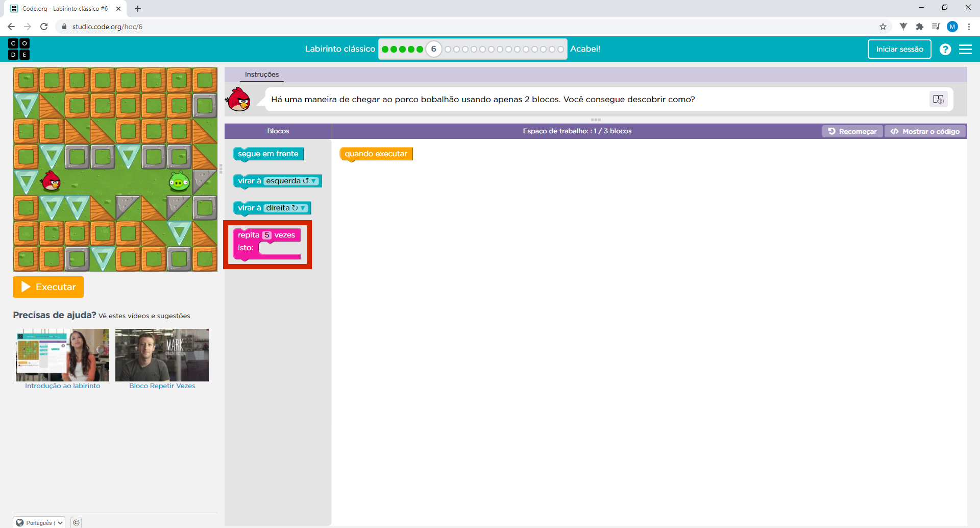
Task: Open the Chrome profile avatar M
Action: click(x=952, y=27)
